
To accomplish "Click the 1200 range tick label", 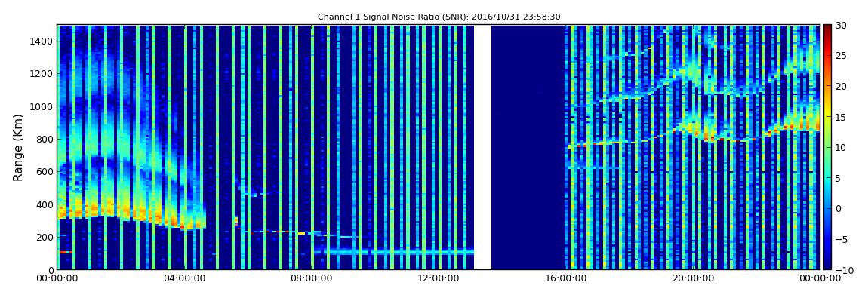I will [42, 74].
